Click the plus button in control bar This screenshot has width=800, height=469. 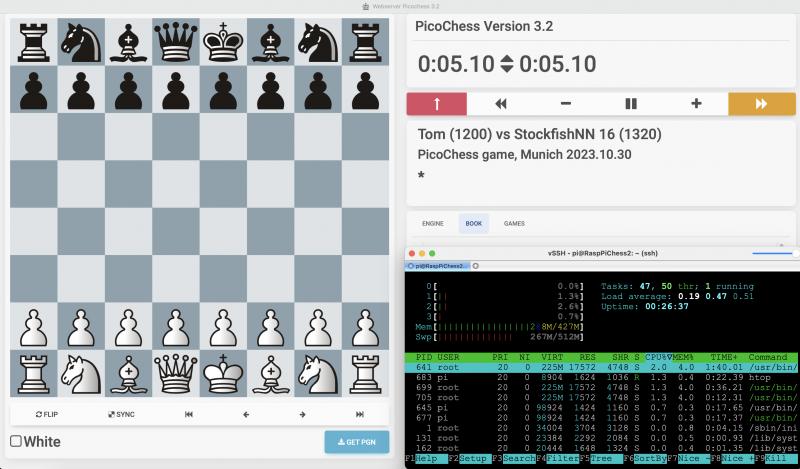[x=696, y=103]
